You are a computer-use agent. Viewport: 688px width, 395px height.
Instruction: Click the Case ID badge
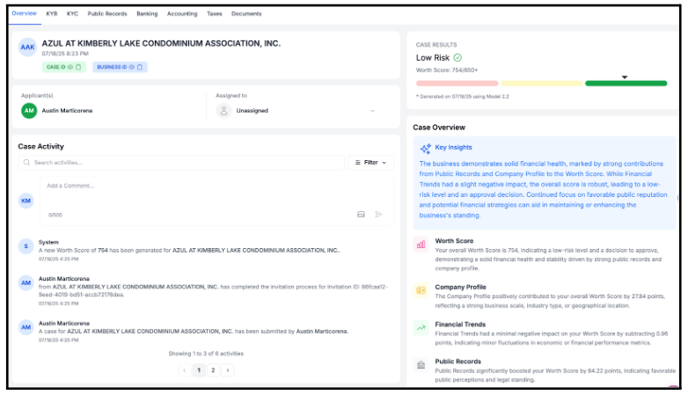click(x=64, y=67)
